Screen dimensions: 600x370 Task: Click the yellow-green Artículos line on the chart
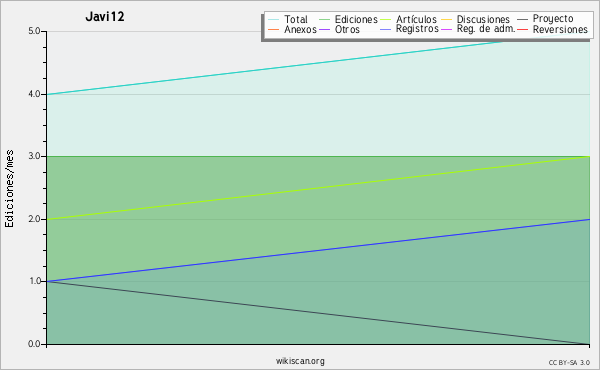pos(318,188)
